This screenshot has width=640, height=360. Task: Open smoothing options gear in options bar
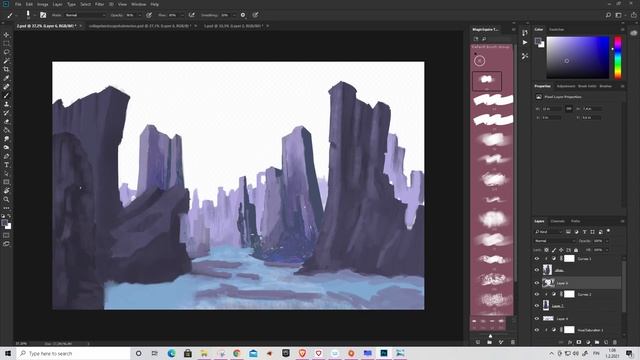click(243, 15)
